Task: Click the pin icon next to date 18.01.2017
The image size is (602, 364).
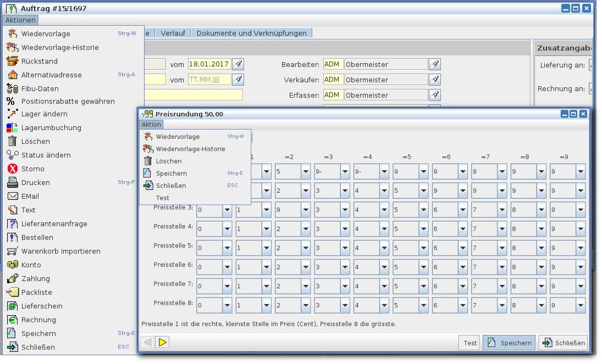Action: coord(238,64)
